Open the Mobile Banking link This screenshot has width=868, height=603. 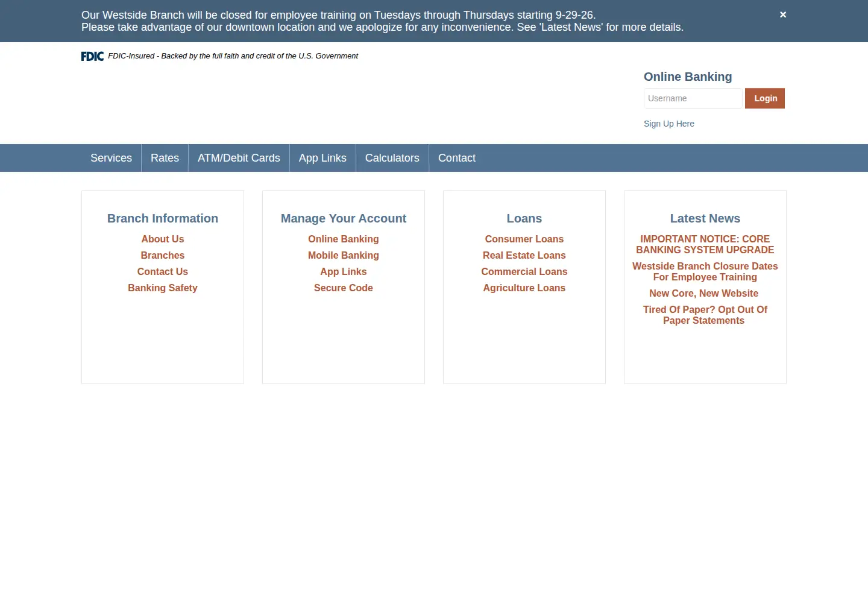click(x=344, y=255)
